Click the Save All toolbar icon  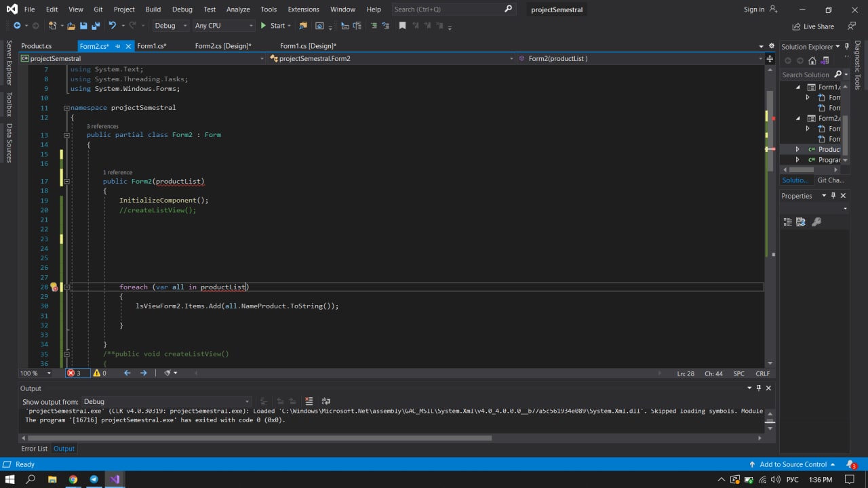click(x=95, y=26)
